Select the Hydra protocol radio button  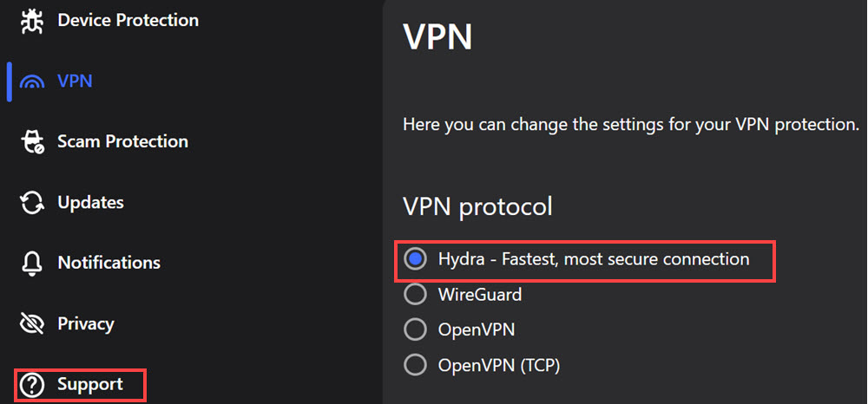[415, 258]
